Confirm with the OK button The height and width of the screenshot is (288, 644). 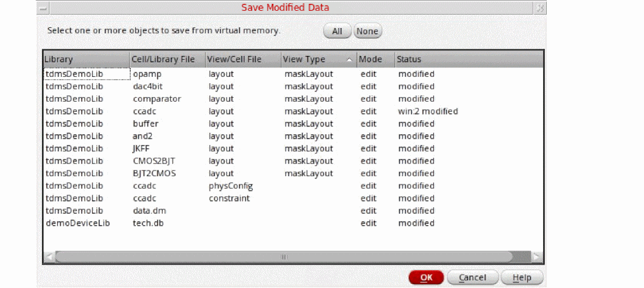pos(426,278)
